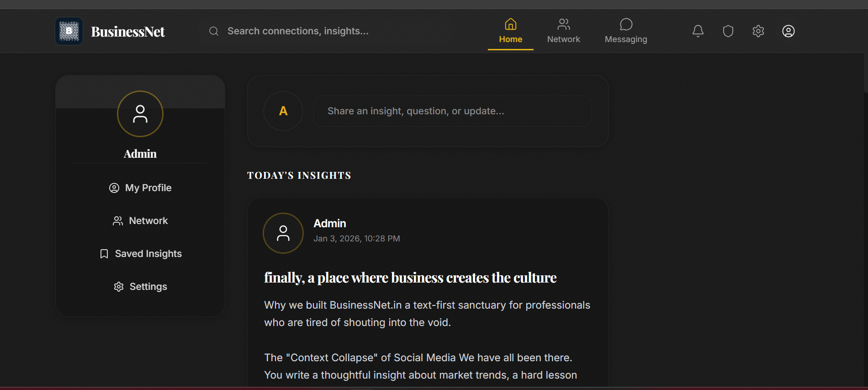Click the page vertical scrollbar
The height and width of the screenshot is (390, 868).
tap(865, 73)
